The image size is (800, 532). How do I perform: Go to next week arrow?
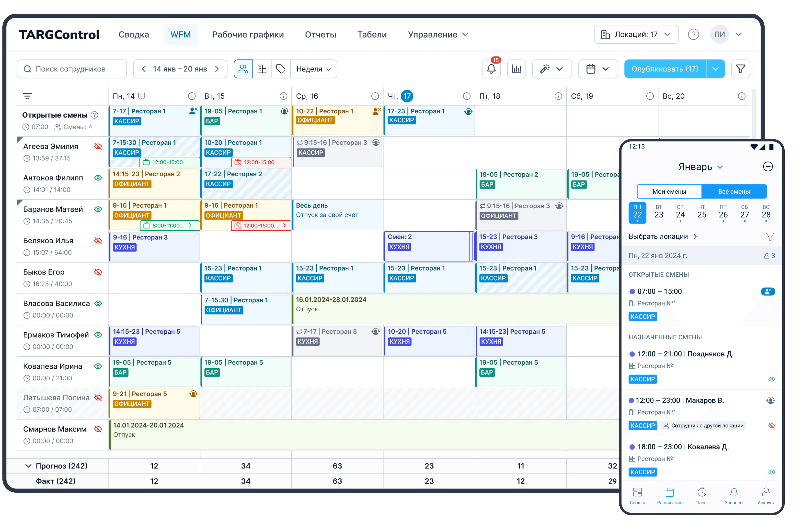[217, 69]
